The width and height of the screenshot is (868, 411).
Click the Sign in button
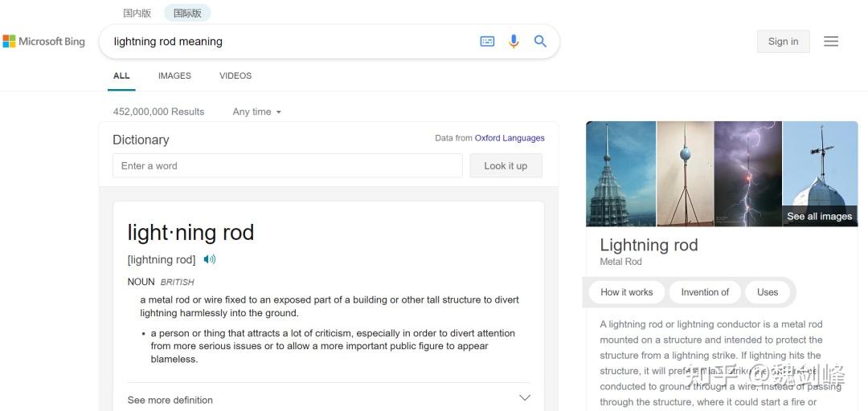tap(784, 42)
